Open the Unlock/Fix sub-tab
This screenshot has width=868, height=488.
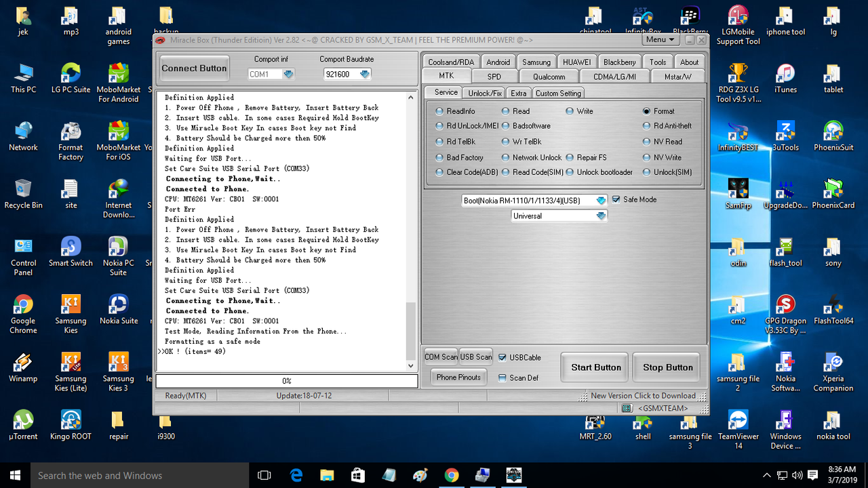click(485, 93)
